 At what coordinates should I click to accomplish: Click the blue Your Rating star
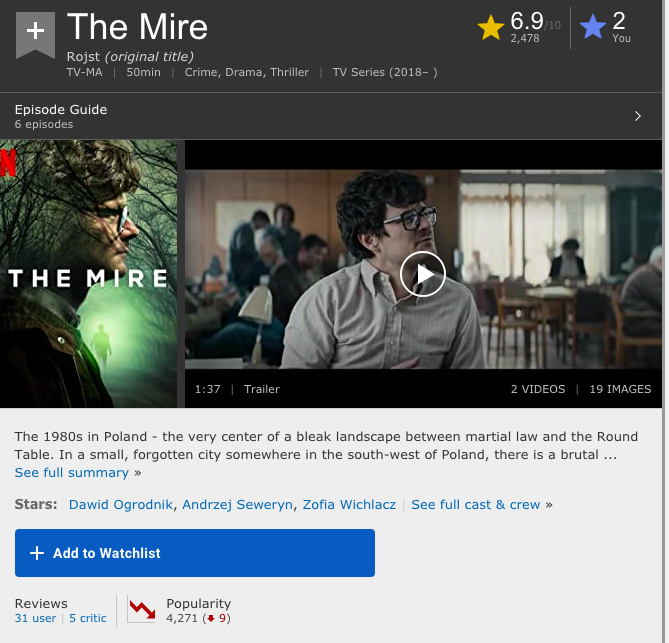[x=593, y=26]
